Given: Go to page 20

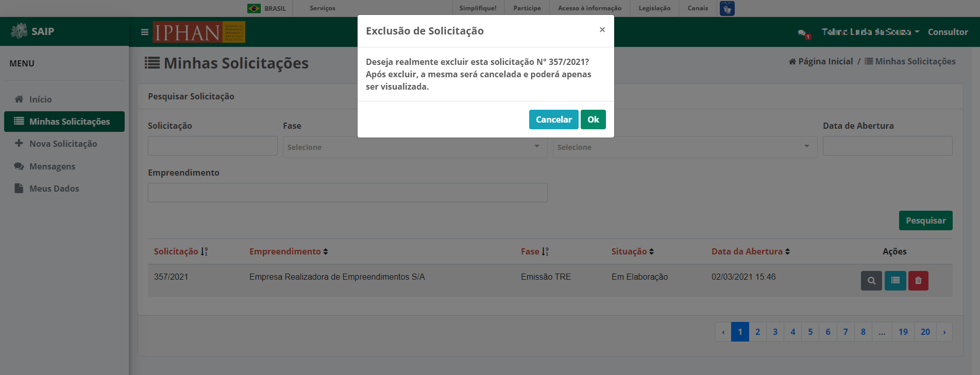Looking at the screenshot, I should tap(925, 332).
